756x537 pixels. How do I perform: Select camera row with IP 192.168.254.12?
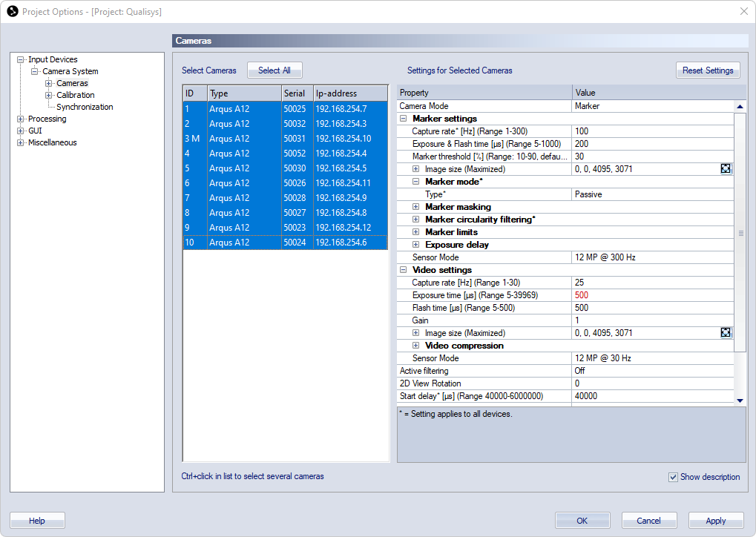tap(286, 228)
